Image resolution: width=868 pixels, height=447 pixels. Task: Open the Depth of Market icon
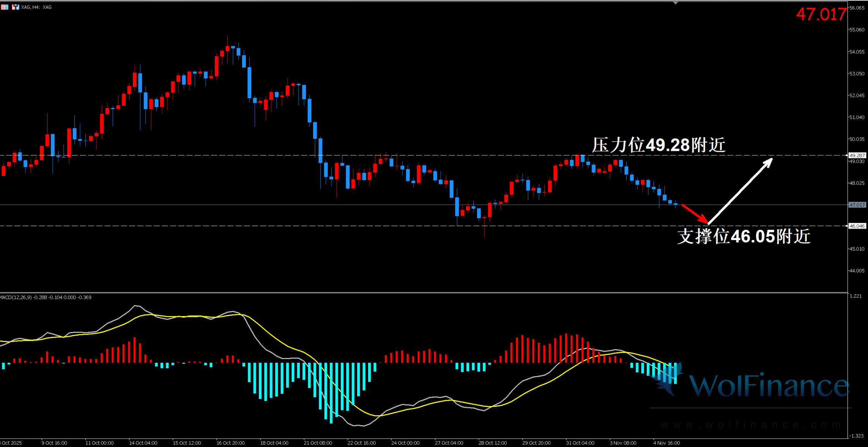5,7
